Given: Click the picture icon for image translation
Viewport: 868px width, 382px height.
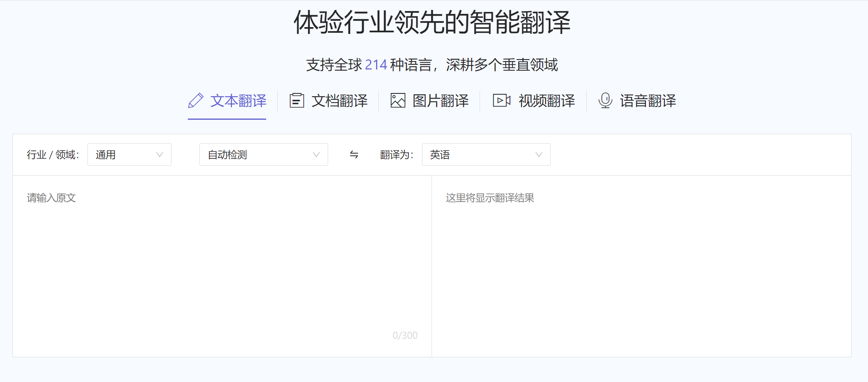Looking at the screenshot, I should click(398, 100).
